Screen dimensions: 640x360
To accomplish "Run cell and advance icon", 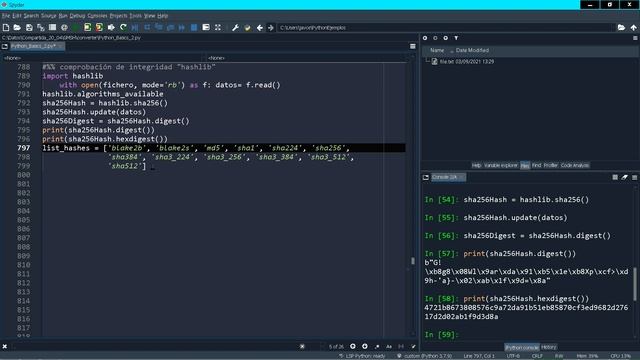I will pyautogui.click(x=99, y=27).
